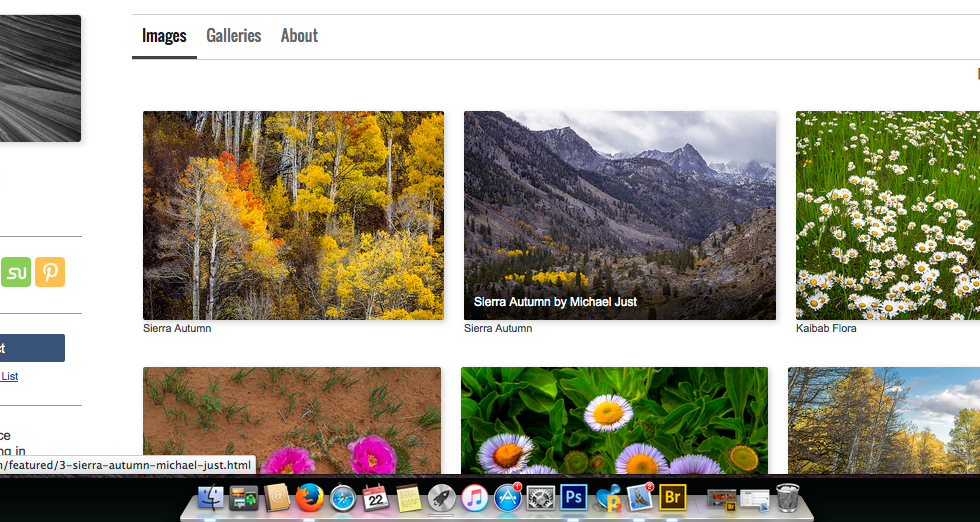Viewport: 980px width, 522px height.
Task: Open Adobe Bridge from the dock
Action: point(673,497)
